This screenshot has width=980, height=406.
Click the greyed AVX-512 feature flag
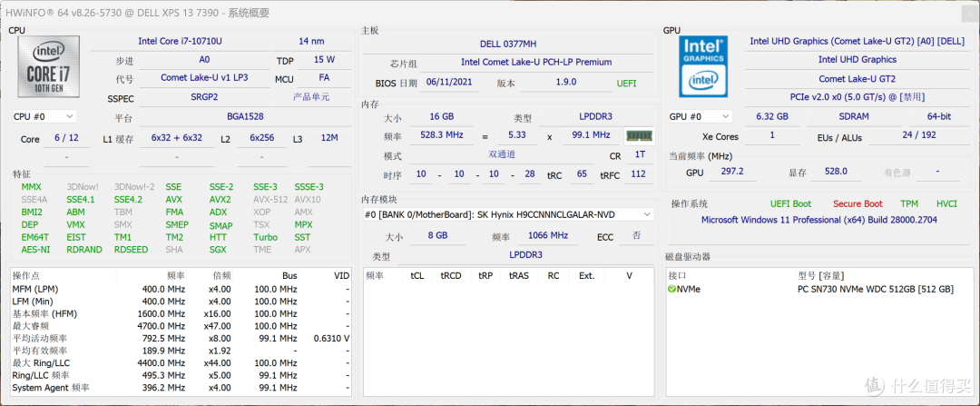click(269, 200)
